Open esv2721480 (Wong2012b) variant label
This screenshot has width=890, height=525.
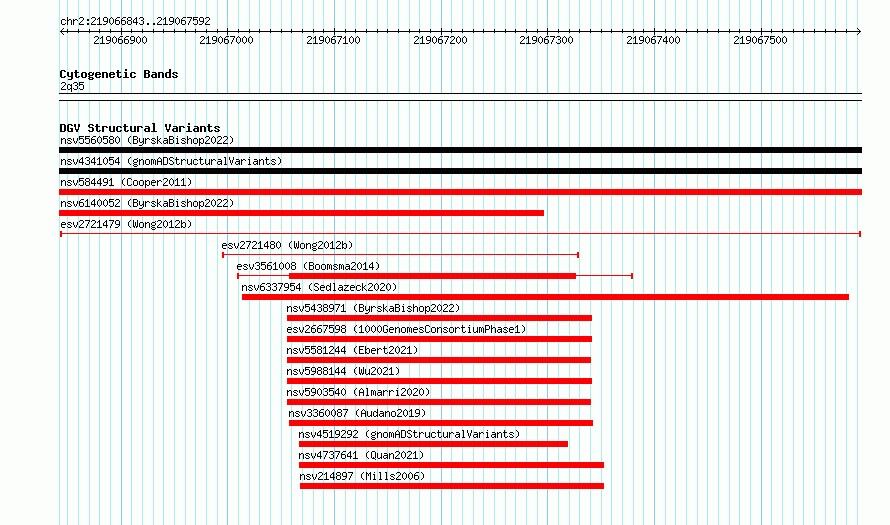[x=287, y=245]
